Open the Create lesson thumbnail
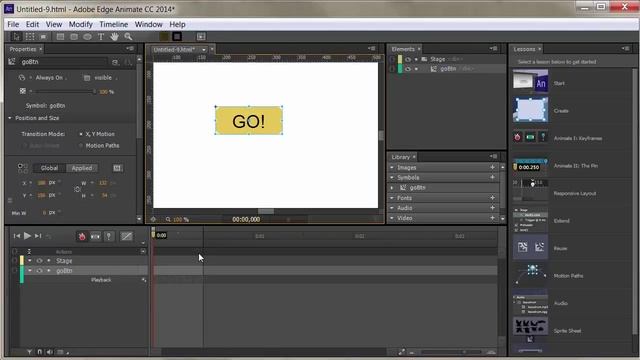The image size is (640, 360). point(530,110)
